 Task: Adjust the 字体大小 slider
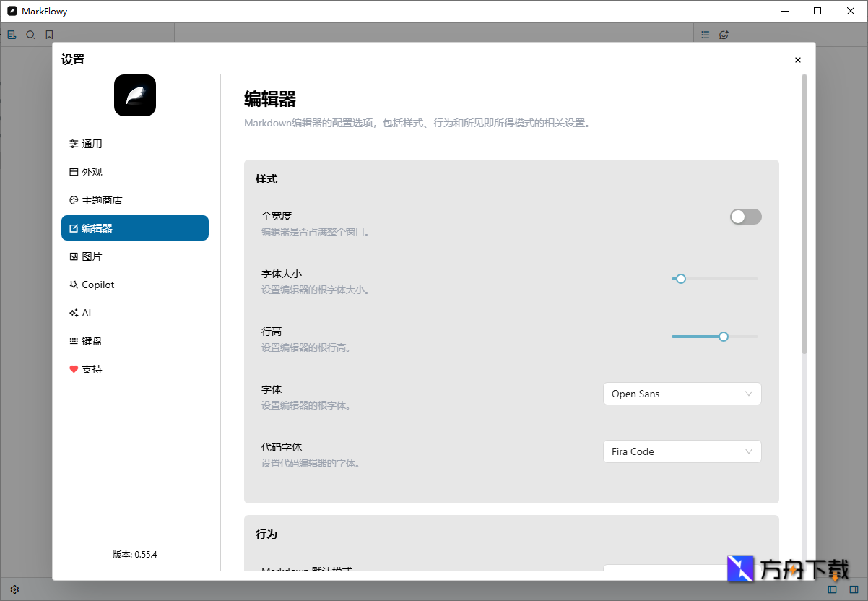click(680, 278)
